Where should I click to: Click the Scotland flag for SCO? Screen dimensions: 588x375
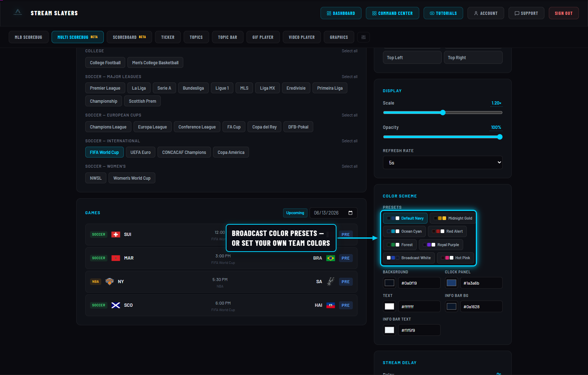pos(116,305)
